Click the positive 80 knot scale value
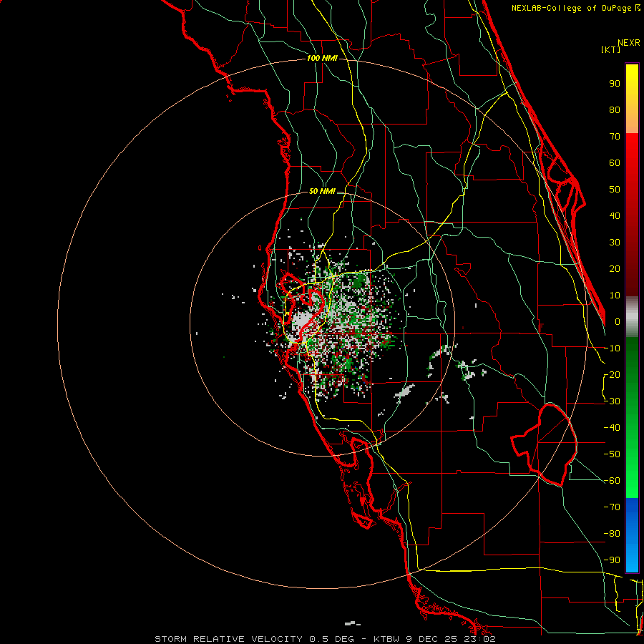 (615, 109)
